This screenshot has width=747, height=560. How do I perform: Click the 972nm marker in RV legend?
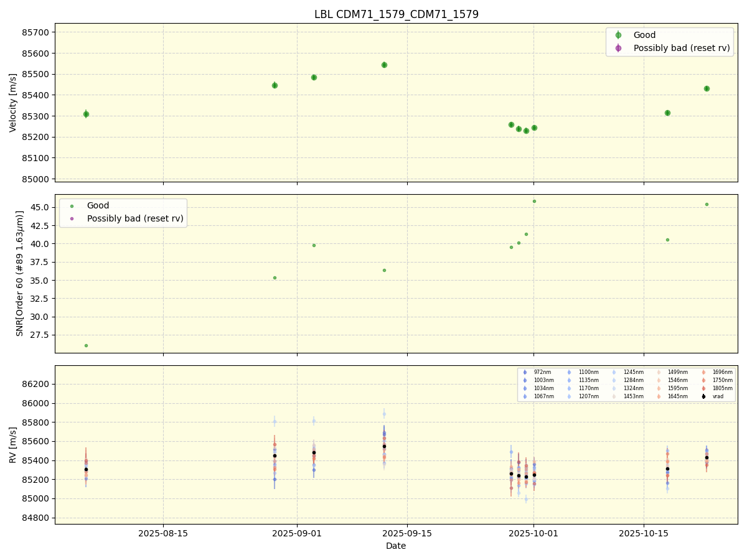click(x=525, y=372)
